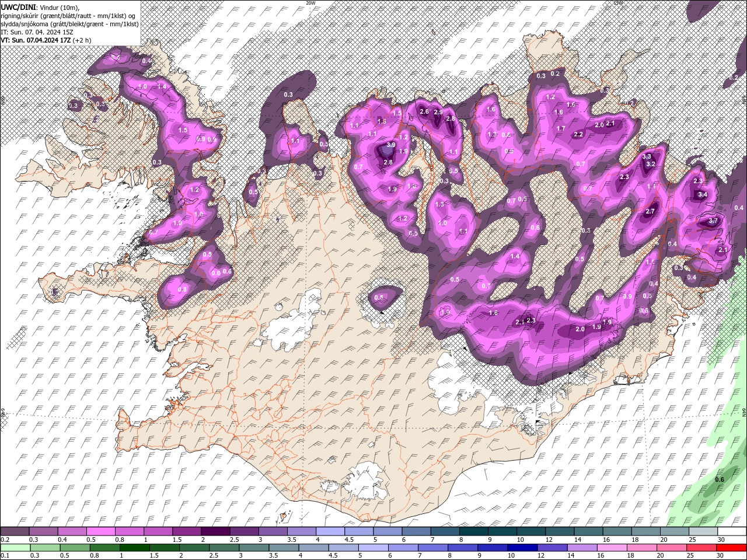Select the crimson 25 rain legend swatch
Viewport: 747px width, 560px height.
tap(701, 548)
